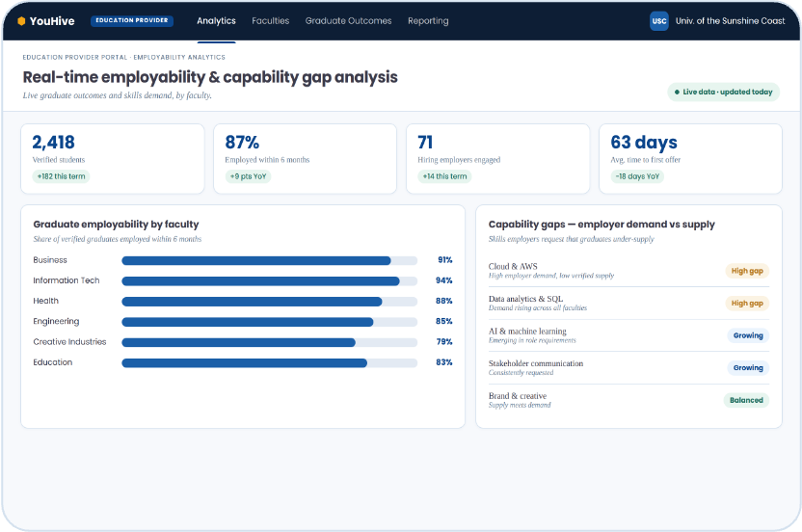Select the Engineering faculty label
The height and width of the screenshot is (532, 802).
(x=56, y=321)
